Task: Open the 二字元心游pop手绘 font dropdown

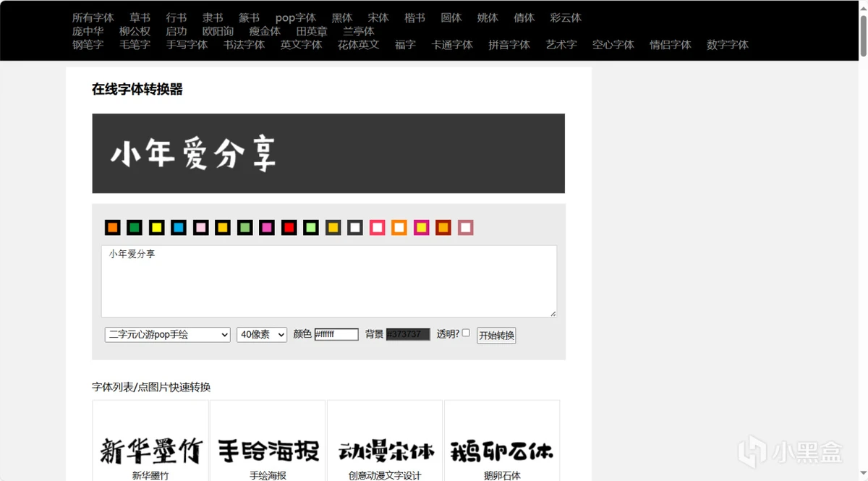Action: [x=167, y=335]
